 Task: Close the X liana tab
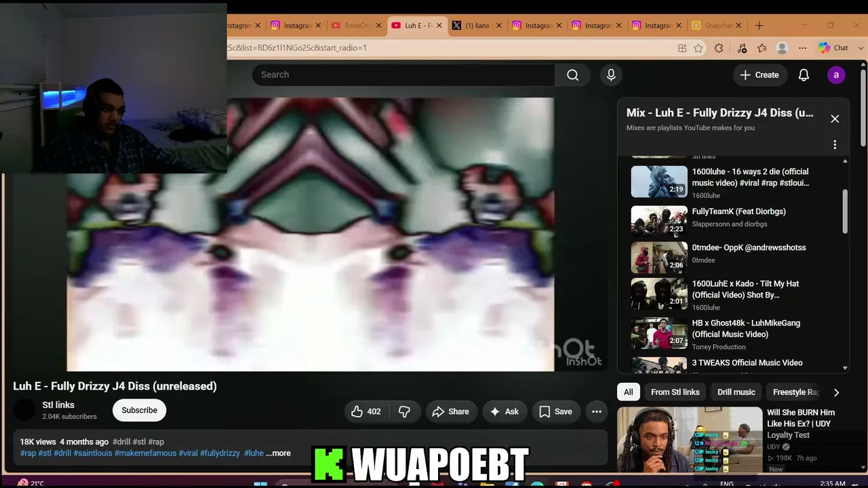[499, 26]
